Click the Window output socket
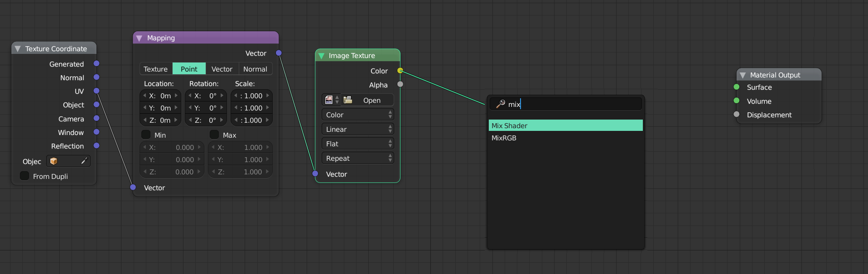This screenshot has height=274, width=868. [96, 132]
